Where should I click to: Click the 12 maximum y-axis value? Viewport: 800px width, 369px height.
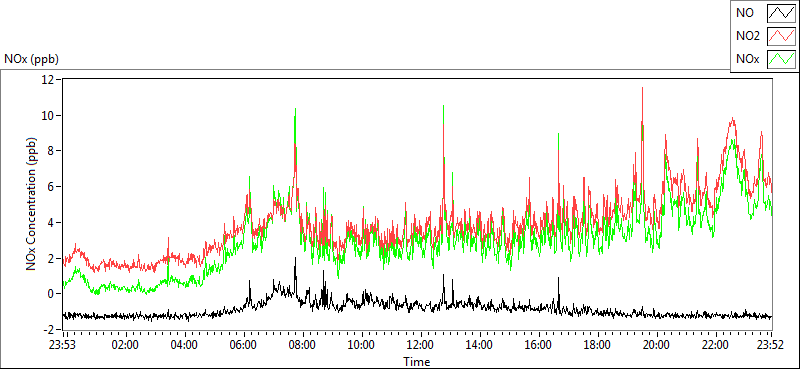click(49, 80)
